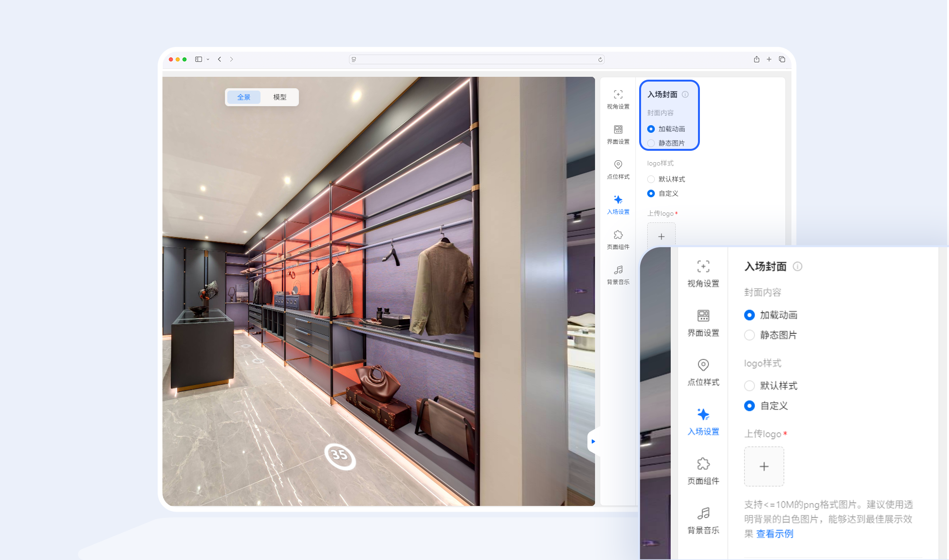Go forward with browser forward arrow

tap(232, 59)
